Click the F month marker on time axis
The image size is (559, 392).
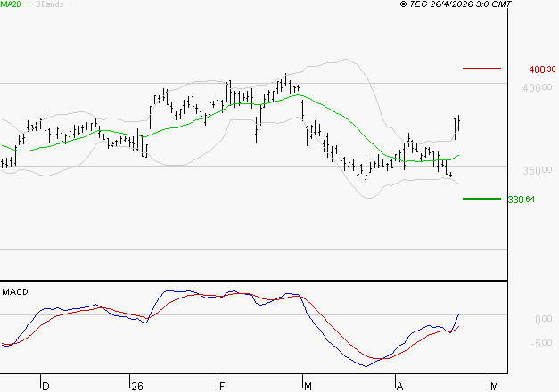(x=222, y=387)
